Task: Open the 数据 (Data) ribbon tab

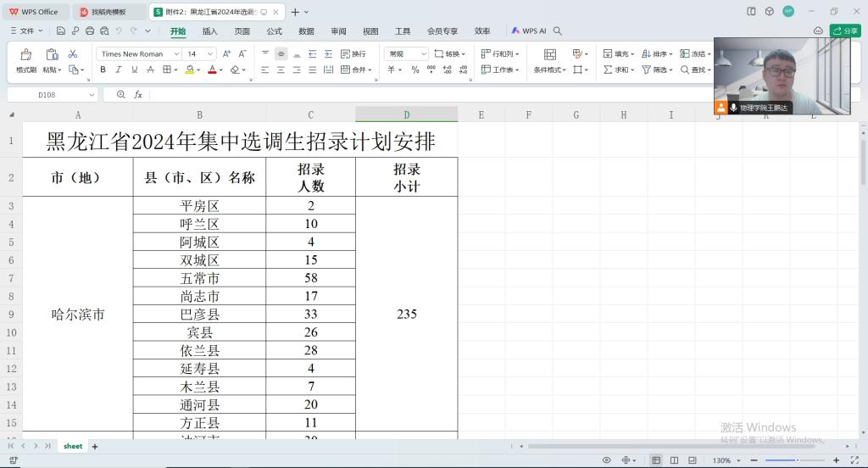Action: [306, 31]
